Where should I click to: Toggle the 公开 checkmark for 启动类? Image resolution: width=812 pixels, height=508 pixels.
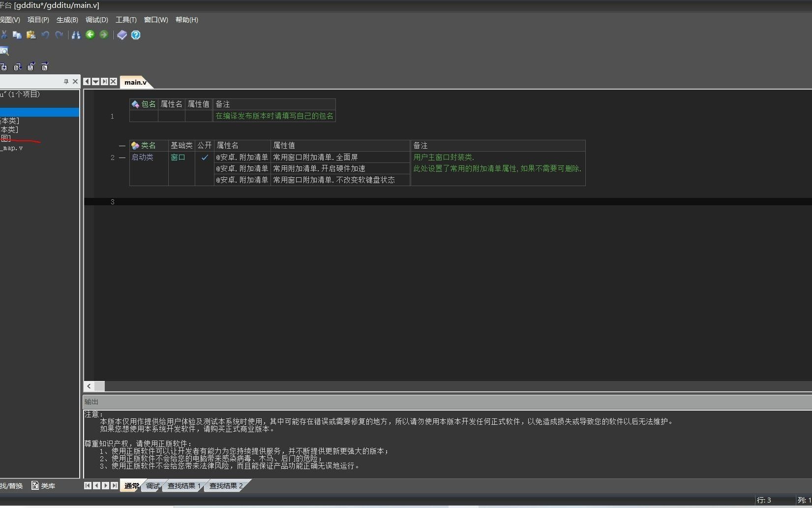point(205,158)
